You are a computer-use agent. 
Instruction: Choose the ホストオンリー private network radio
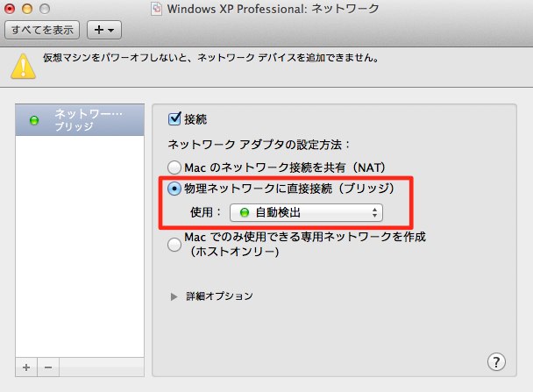coord(174,245)
